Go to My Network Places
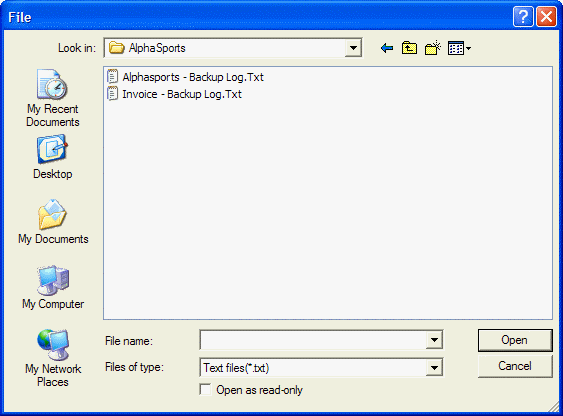This screenshot has height=416, width=563. pyautogui.click(x=53, y=358)
